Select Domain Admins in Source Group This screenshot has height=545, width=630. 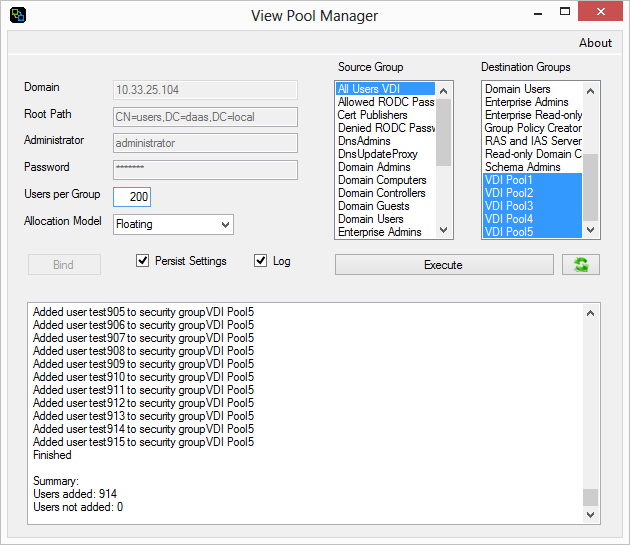385,167
